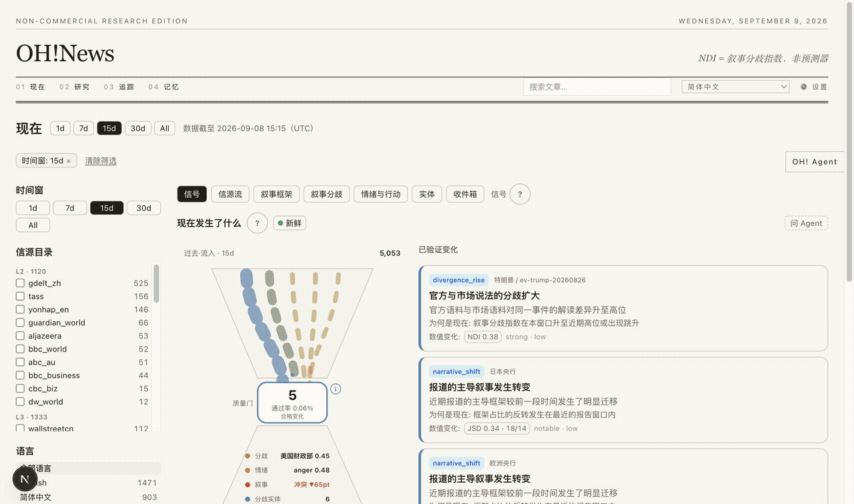Select 30d in the sidebar 时间窗 section
The image size is (854, 504).
(144, 208)
